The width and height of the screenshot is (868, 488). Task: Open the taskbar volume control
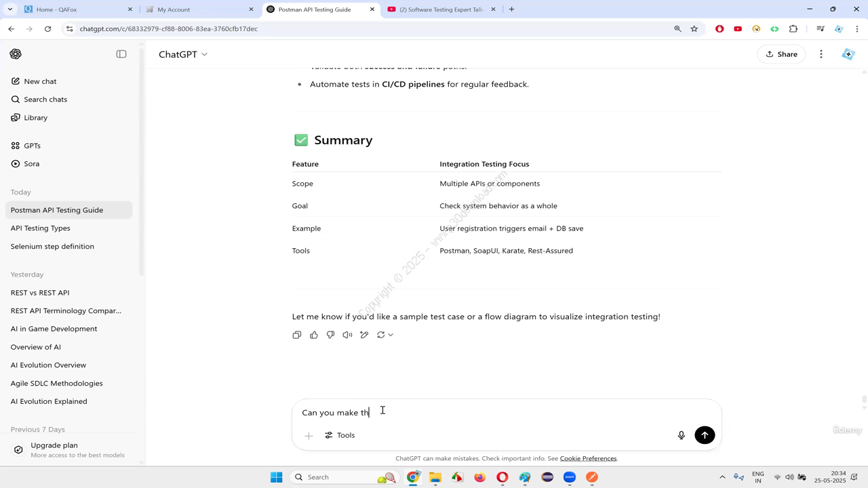[789, 477]
